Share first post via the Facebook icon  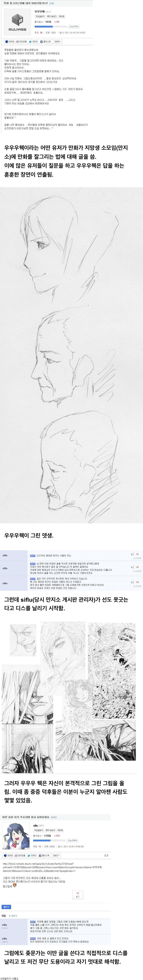coord(46,41)
